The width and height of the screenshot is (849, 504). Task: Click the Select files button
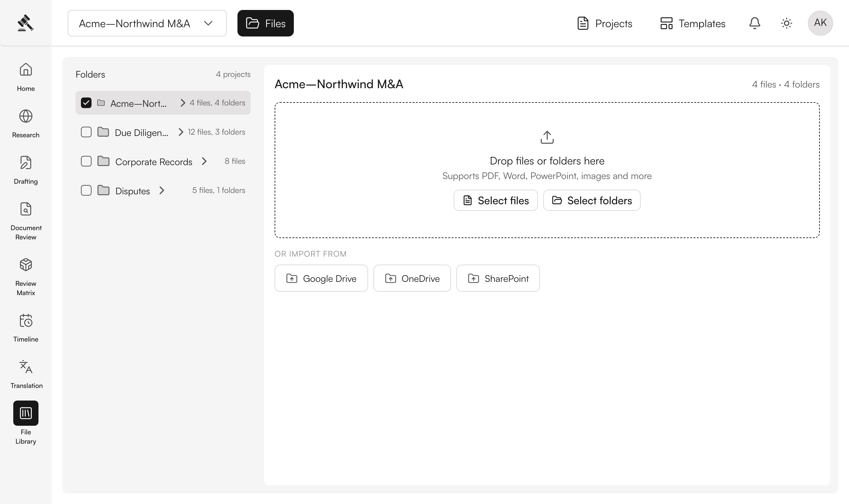coord(495,200)
